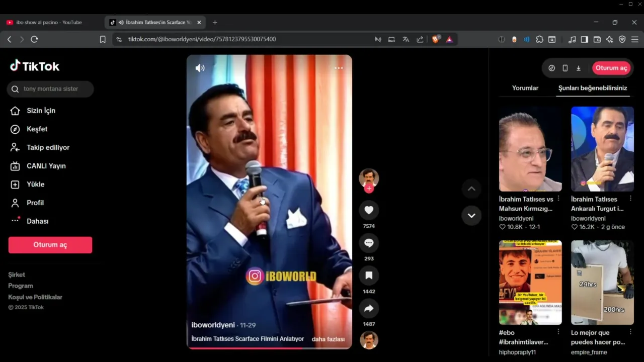The width and height of the screenshot is (644, 362).
Task: Toggle the browser sidebar panel icon
Action: [584, 39]
